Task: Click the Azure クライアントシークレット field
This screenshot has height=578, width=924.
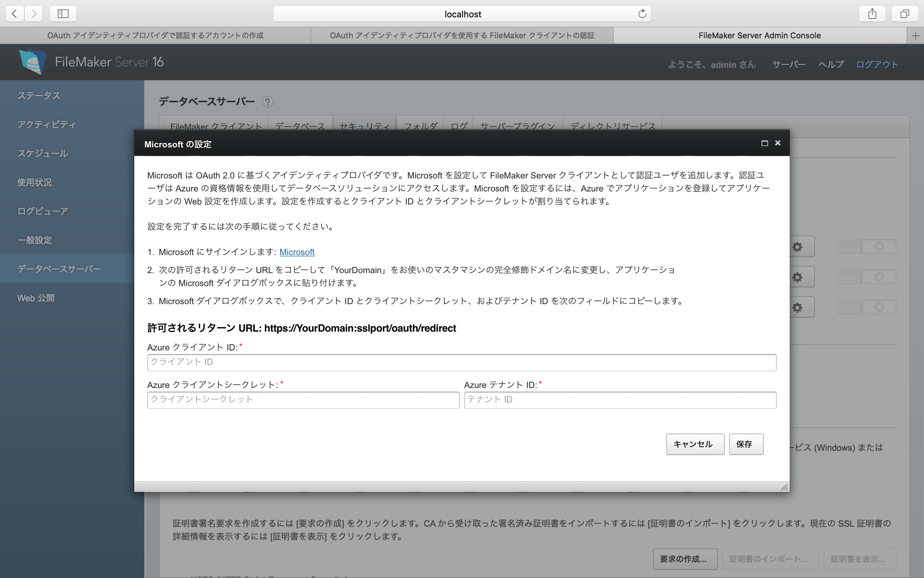Action: coord(303,400)
